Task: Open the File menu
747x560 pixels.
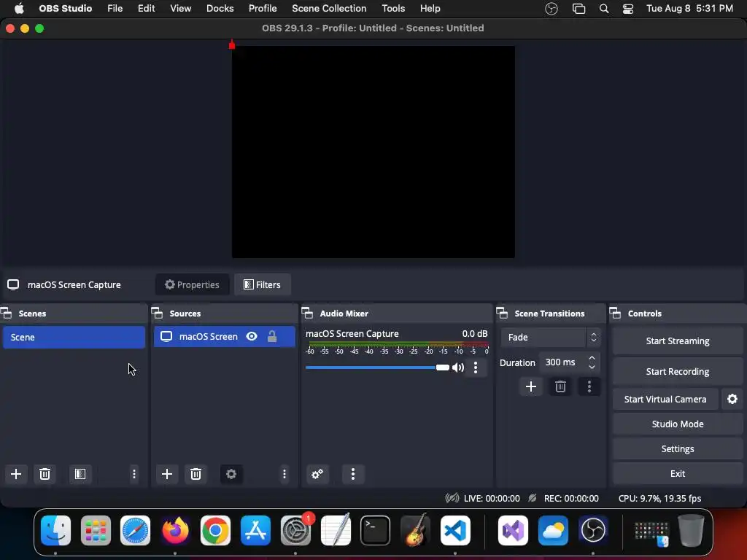Action: point(115,9)
